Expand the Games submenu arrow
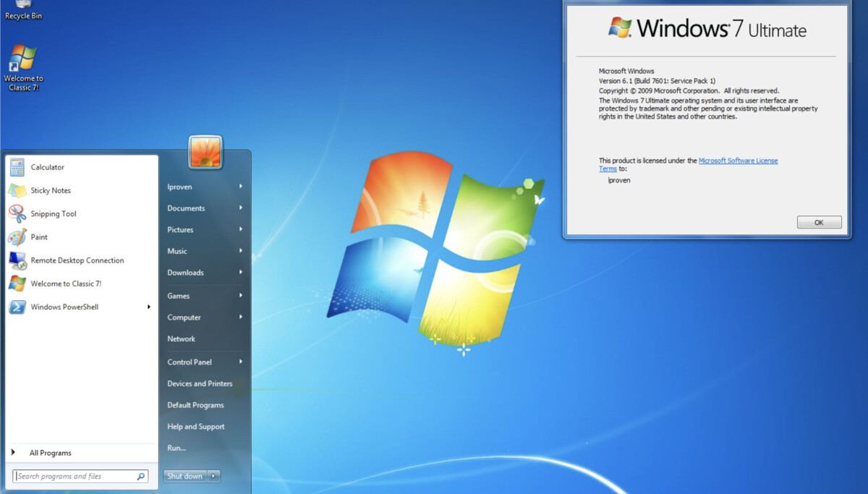The height and width of the screenshot is (494, 868). [x=241, y=296]
